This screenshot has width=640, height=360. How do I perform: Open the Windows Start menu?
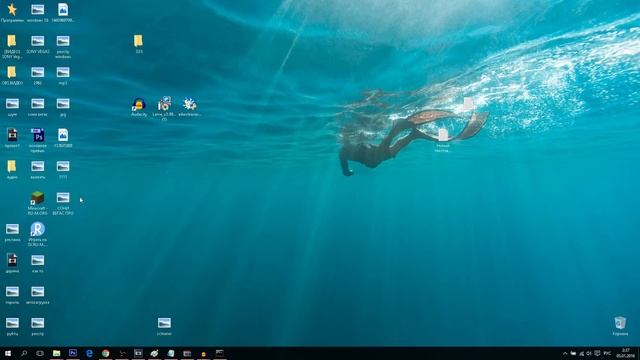click(x=8, y=353)
